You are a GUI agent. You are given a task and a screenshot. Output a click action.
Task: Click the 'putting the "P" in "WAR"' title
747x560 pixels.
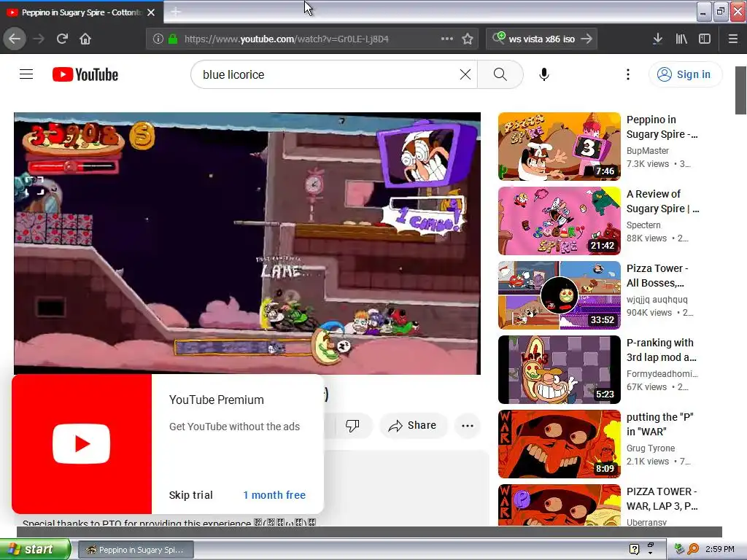659,424
